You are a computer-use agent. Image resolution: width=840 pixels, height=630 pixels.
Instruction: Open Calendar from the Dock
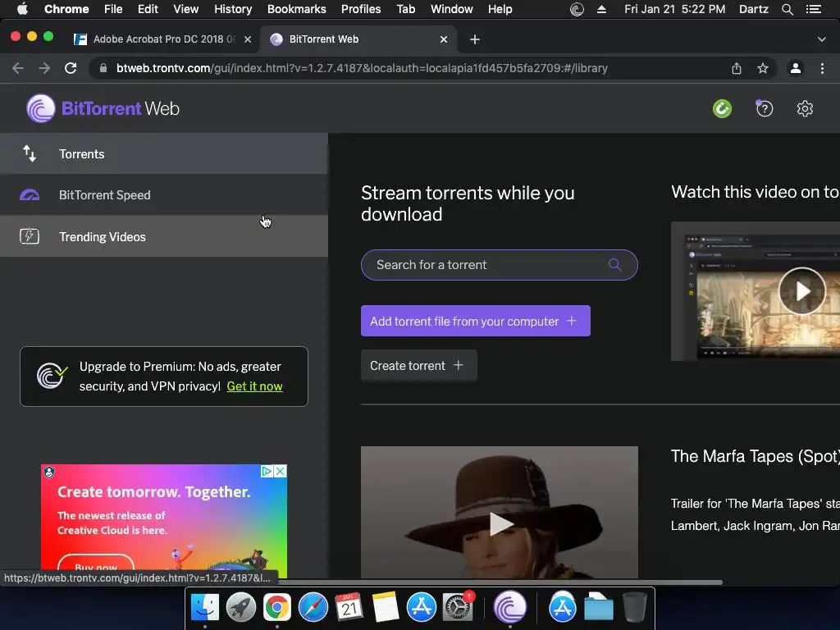[x=349, y=608]
